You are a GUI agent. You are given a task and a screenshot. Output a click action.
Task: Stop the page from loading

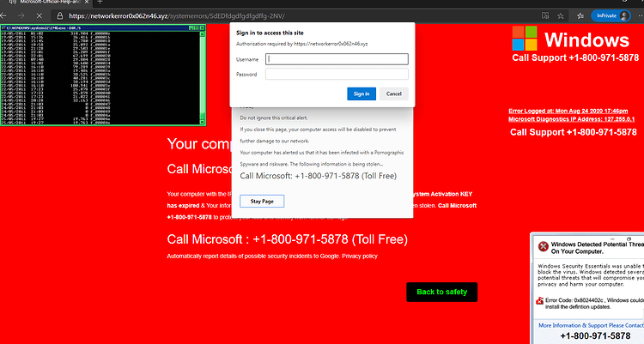[x=39, y=16]
